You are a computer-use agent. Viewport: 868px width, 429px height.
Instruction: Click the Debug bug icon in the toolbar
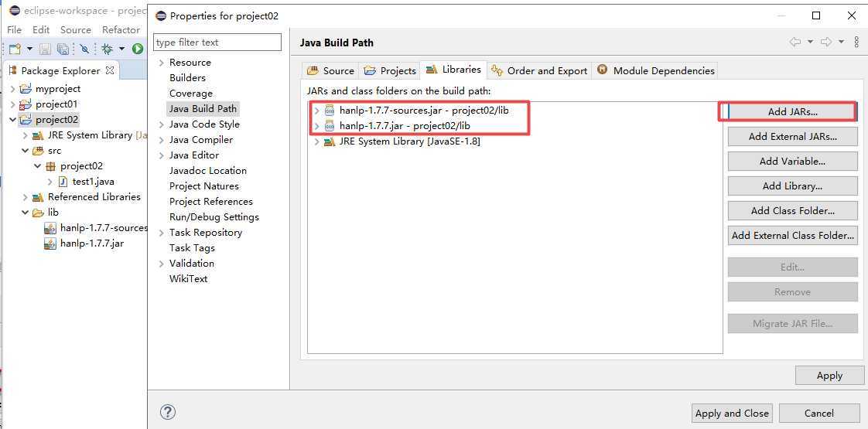[x=107, y=49]
